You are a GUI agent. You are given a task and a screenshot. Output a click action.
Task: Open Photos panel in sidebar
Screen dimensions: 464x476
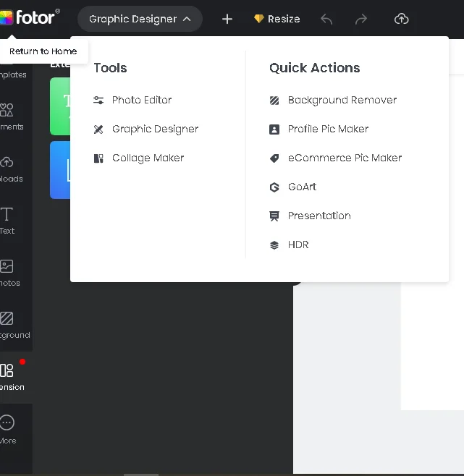pos(10,273)
